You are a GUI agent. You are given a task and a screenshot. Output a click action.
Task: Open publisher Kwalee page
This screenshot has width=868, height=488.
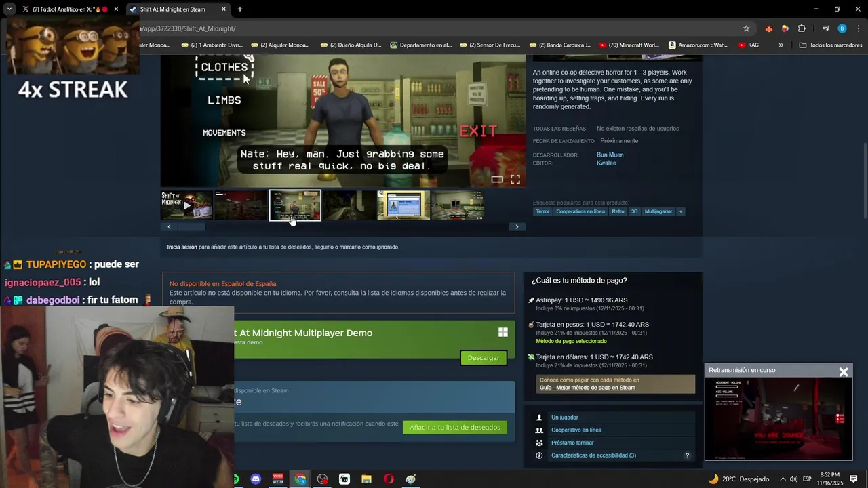point(606,163)
